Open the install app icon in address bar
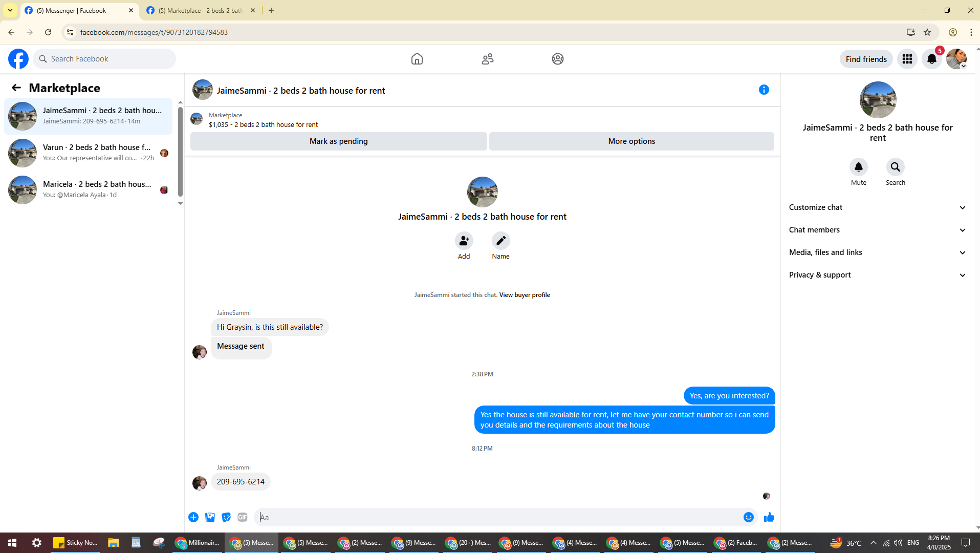The height and width of the screenshot is (553, 980). [910, 32]
